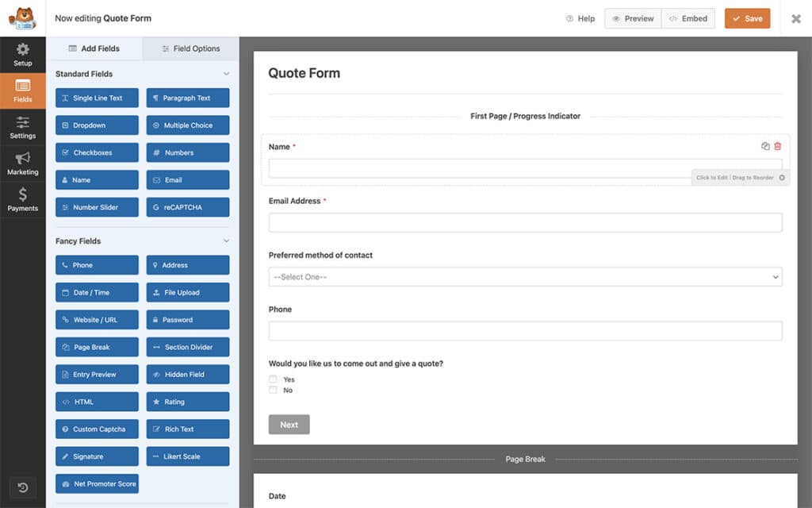Add a Paragraph Text field
Screen dimensions: 812x508
point(187,98)
